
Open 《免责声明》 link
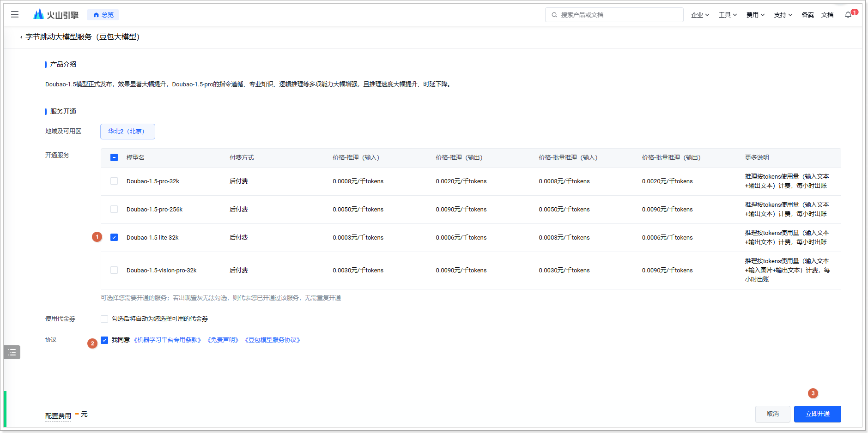[223, 340]
